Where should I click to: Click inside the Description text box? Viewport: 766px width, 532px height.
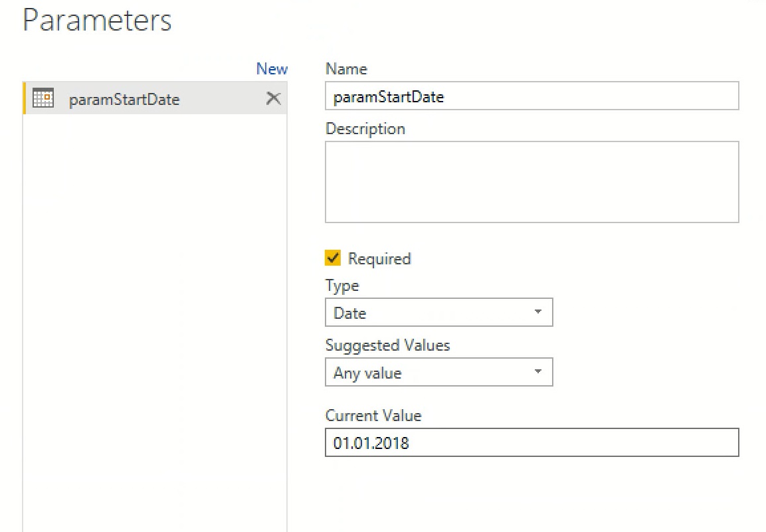tap(531, 181)
